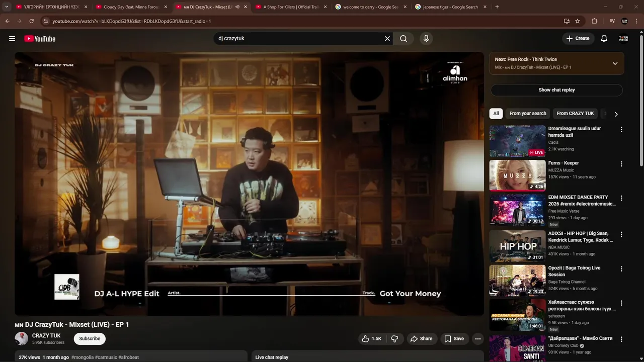Open more actions menu under the video
This screenshot has width=644, height=362.
pyautogui.click(x=478, y=339)
